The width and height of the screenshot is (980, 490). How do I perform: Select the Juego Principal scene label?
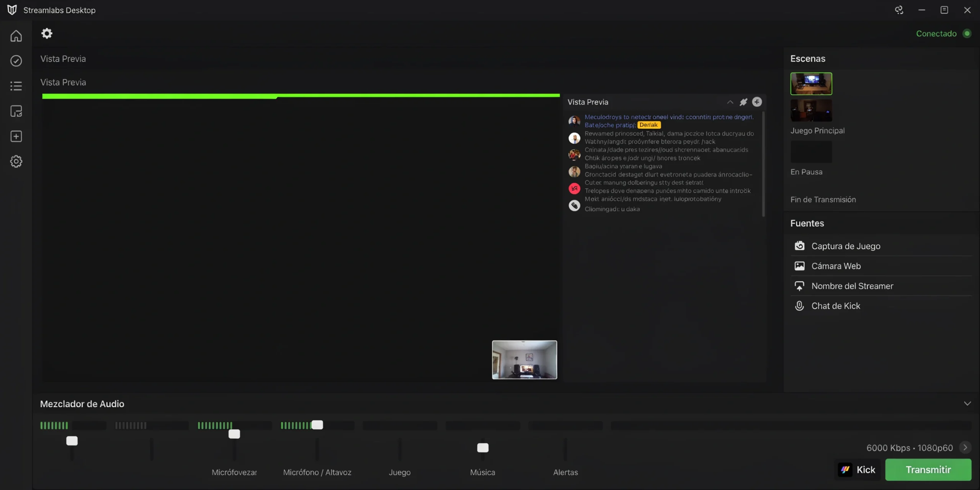[817, 131]
